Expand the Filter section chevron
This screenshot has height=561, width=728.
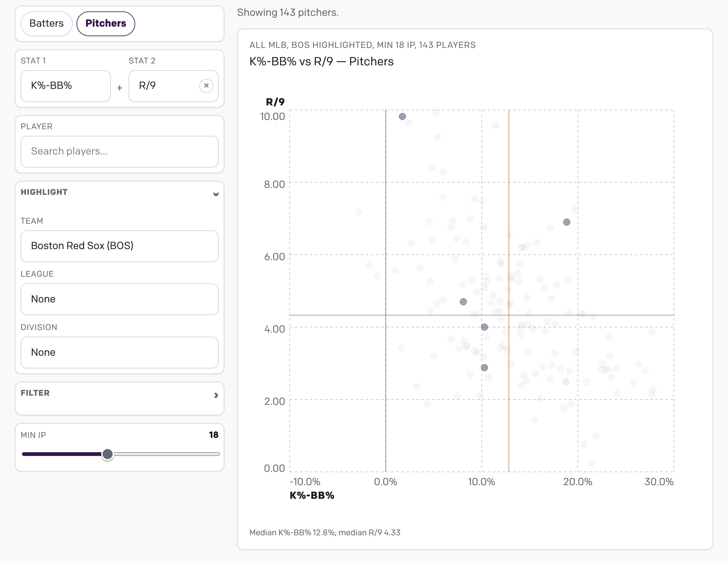point(216,395)
